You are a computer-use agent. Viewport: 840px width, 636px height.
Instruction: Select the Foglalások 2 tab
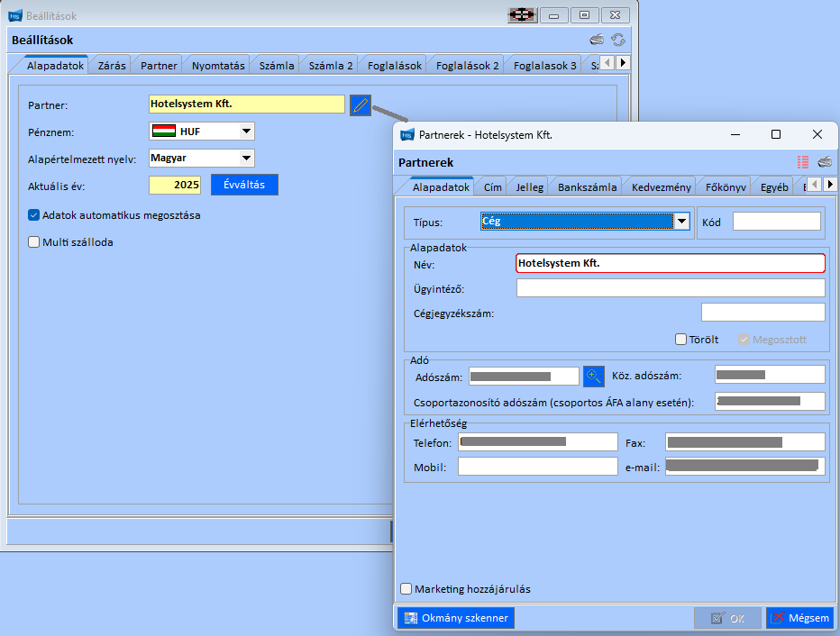pos(467,66)
